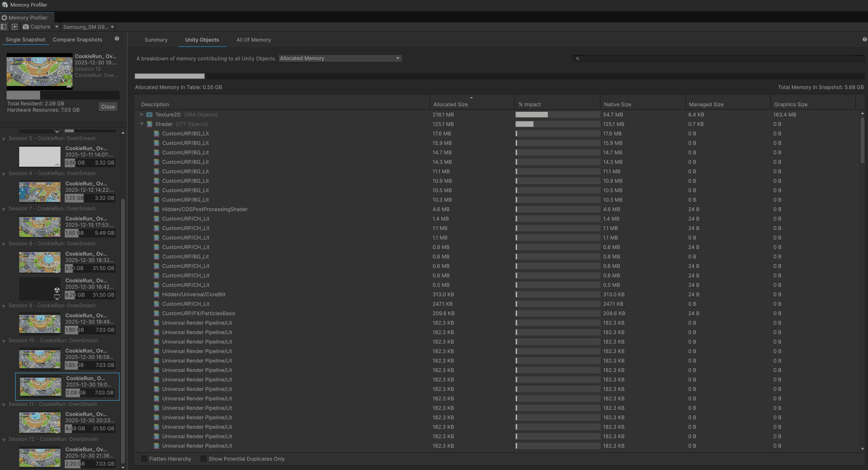Select the 18:32 snapshot thumbnail in Session 8
This screenshot has height=470, width=868.
[x=40, y=262]
